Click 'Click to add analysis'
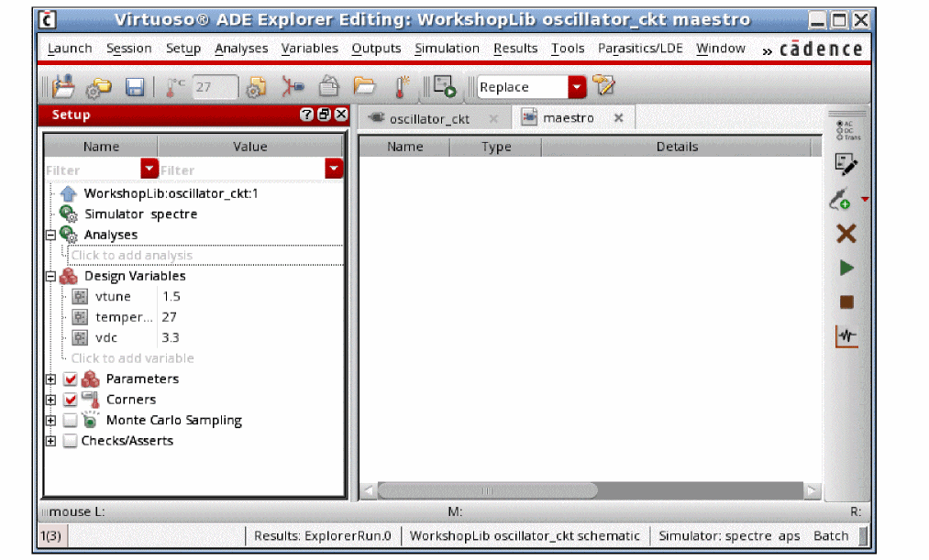 (x=132, y=255)
